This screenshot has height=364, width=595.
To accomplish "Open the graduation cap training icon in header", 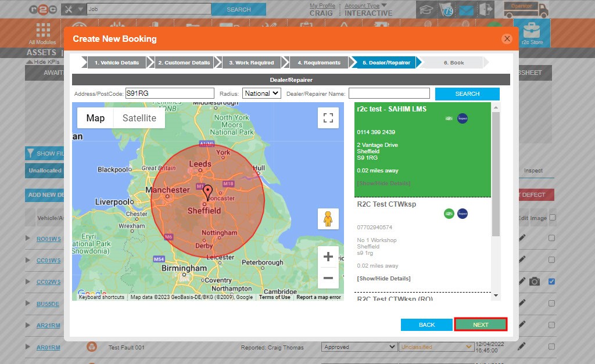I will 426,10.
